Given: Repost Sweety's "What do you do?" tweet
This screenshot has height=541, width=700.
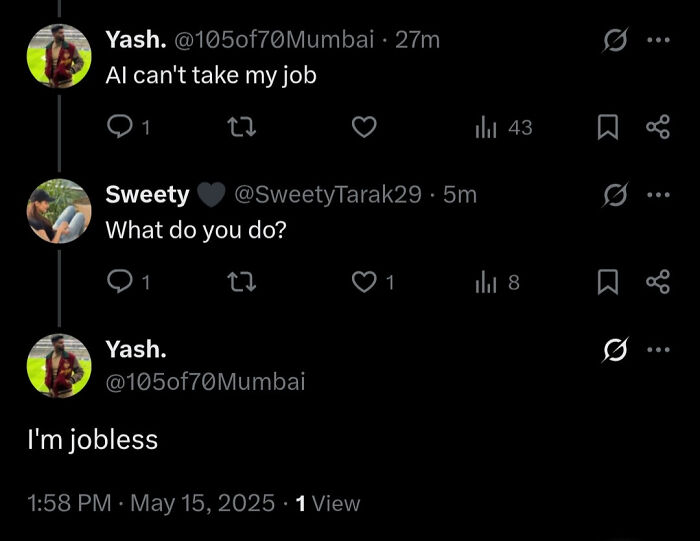Looking at the screenshot, I should (244, 283).
